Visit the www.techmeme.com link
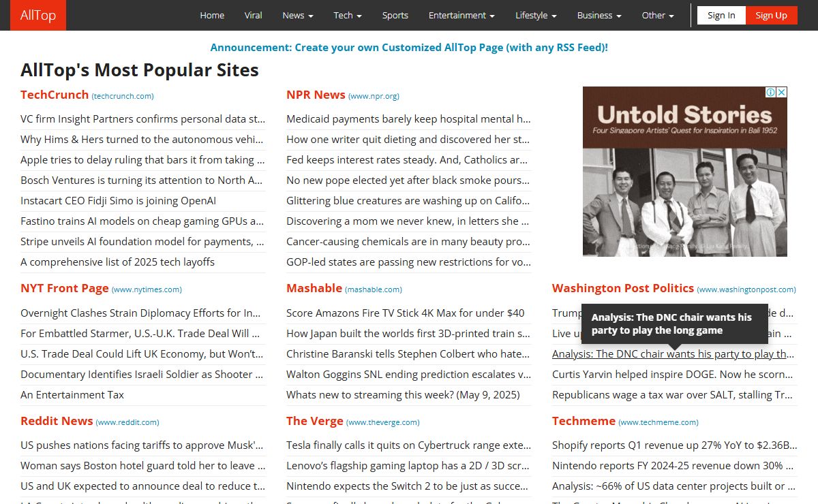 click(x=658, y=422)
